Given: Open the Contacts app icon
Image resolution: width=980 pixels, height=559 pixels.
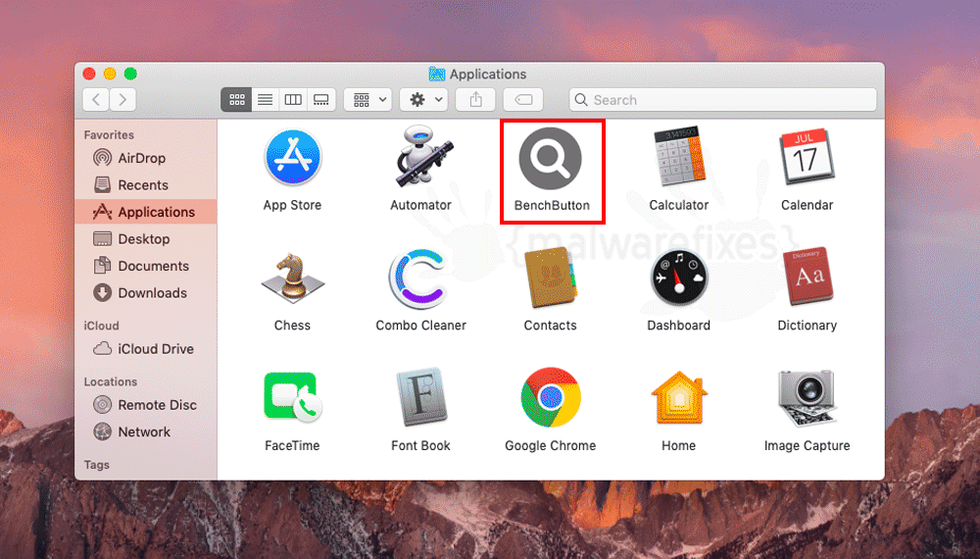Looking at the screenshot, I should click(x=551, y=278).
